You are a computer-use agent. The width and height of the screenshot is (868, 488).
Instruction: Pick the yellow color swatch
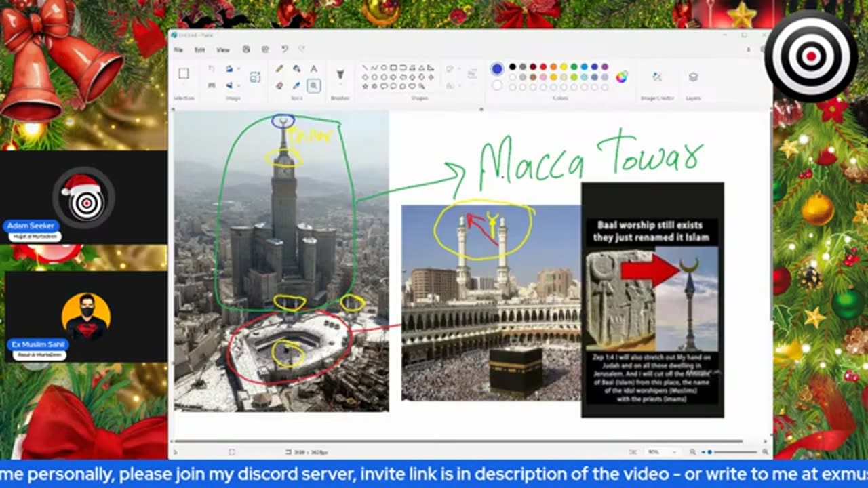pos(564,67)
